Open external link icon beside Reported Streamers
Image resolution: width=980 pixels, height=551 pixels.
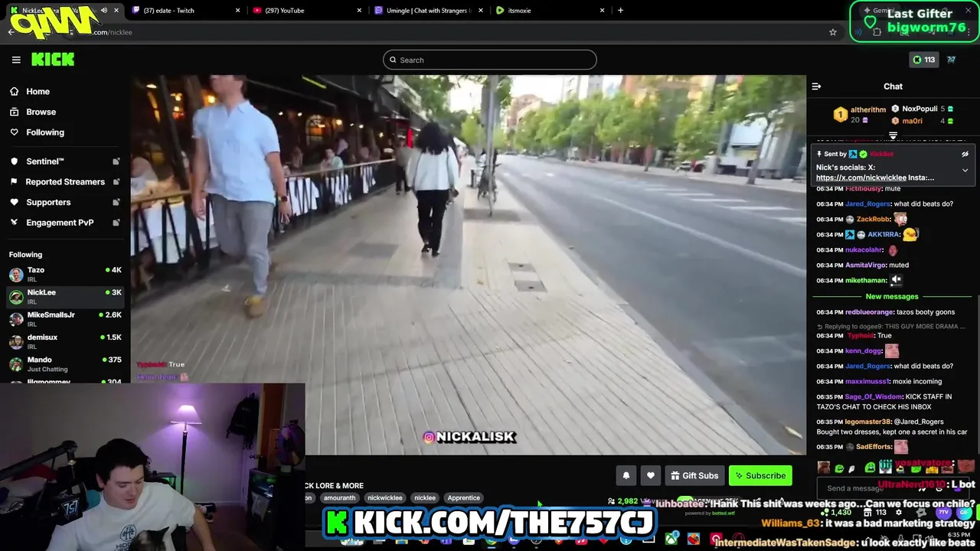pyautogui.click(x=116, y=182)
